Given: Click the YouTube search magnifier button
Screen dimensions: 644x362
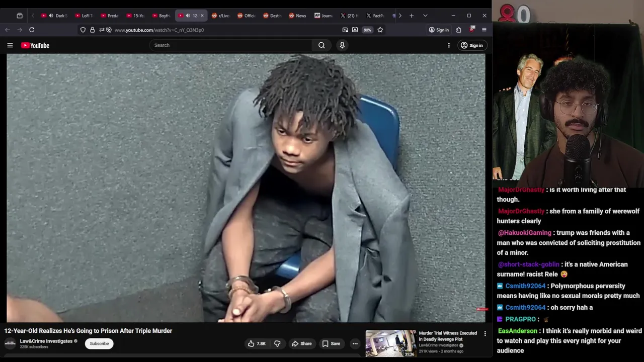Looking at the screenshot, I should coord(321,45).
